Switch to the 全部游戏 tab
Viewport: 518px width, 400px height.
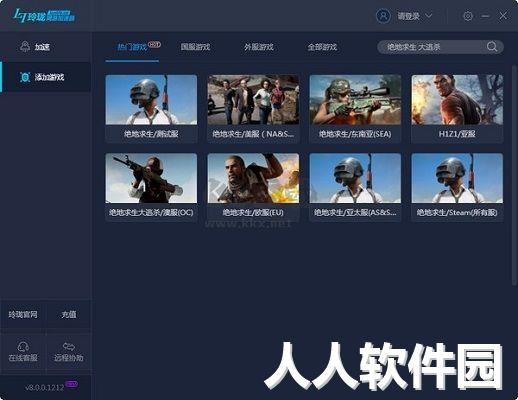coord(322,47)
